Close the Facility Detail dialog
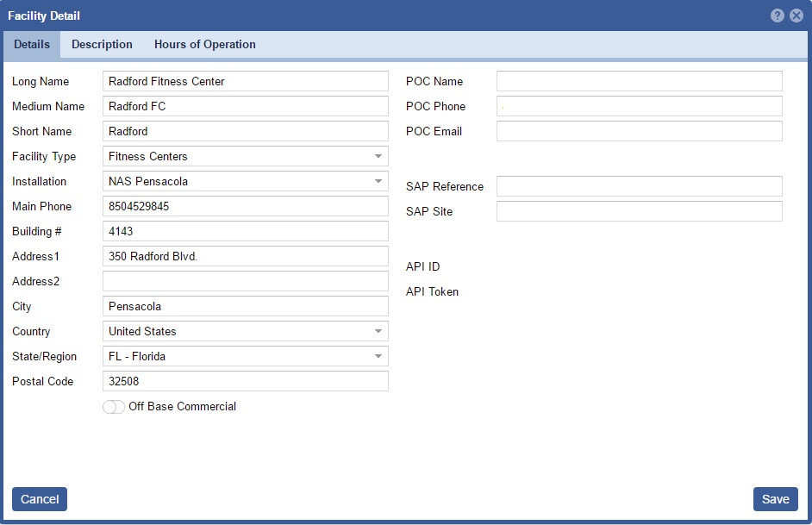812x525 pixels. [796, 16]
